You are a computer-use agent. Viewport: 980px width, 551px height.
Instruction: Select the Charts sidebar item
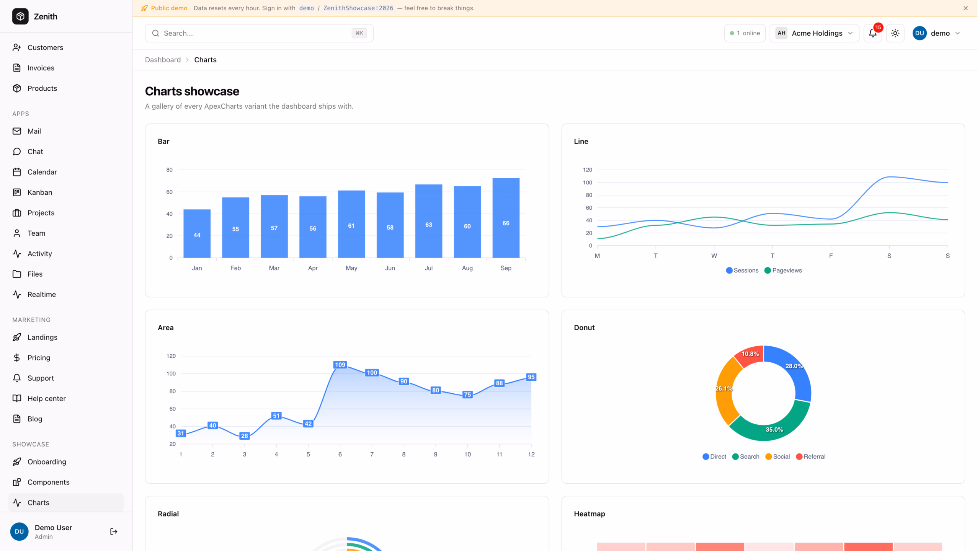pos(66,503)
